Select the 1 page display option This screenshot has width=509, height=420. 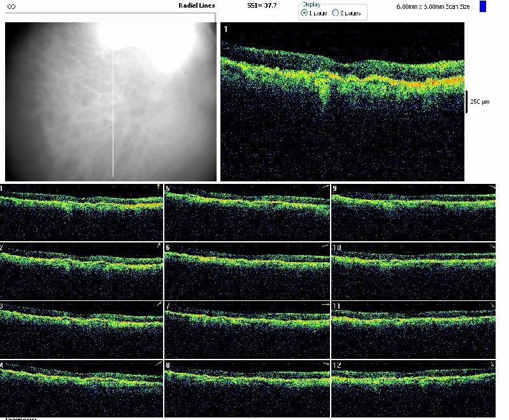[x=305, y=13]
